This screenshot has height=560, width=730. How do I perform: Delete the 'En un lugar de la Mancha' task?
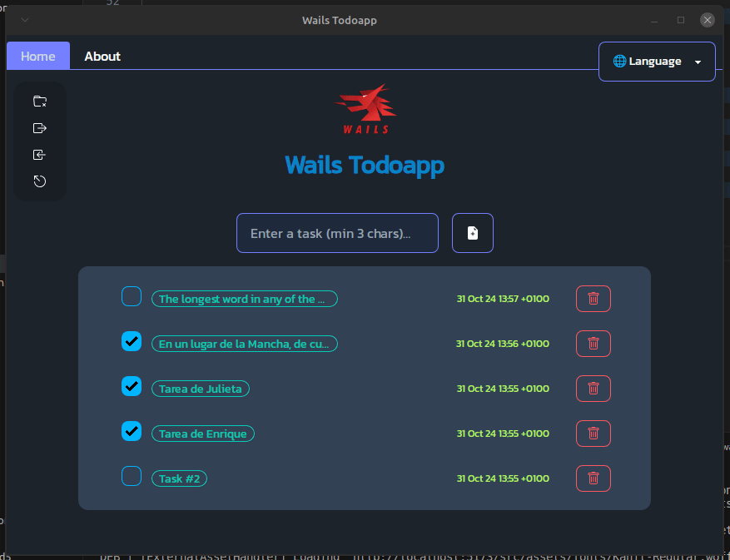coord(593,344)
